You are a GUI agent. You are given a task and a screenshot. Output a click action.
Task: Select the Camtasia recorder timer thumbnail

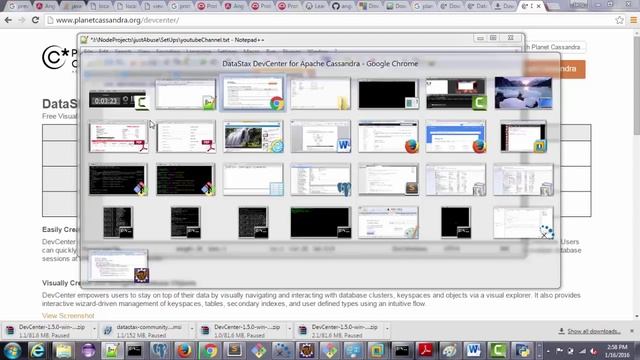click(118, 100)
